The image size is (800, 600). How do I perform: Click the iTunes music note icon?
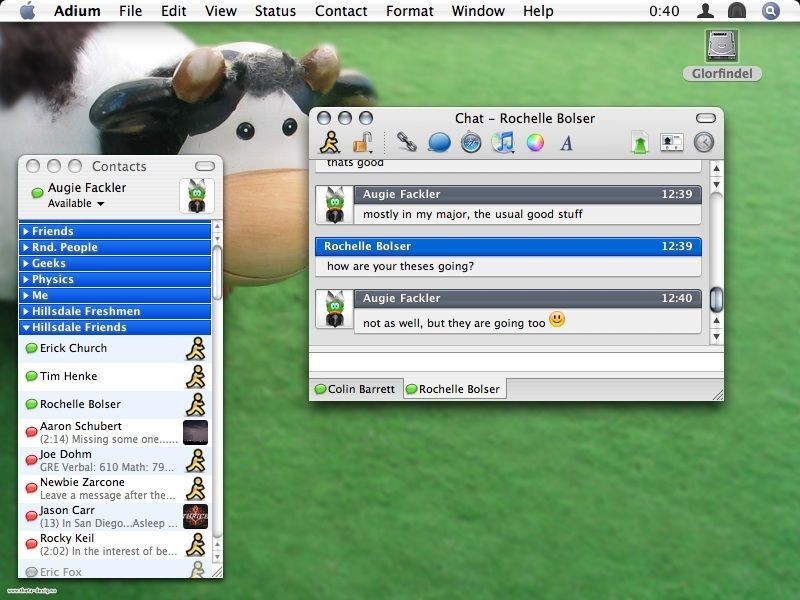pos(503,143)
